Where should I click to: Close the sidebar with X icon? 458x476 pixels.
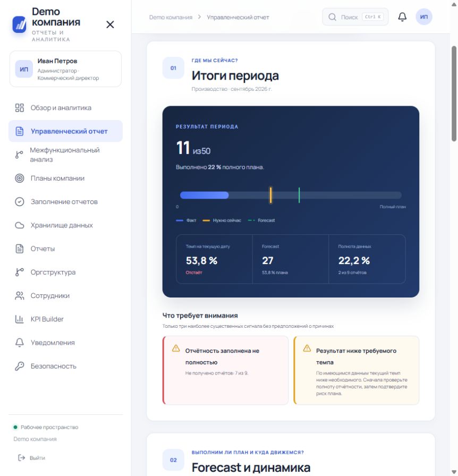110,24
